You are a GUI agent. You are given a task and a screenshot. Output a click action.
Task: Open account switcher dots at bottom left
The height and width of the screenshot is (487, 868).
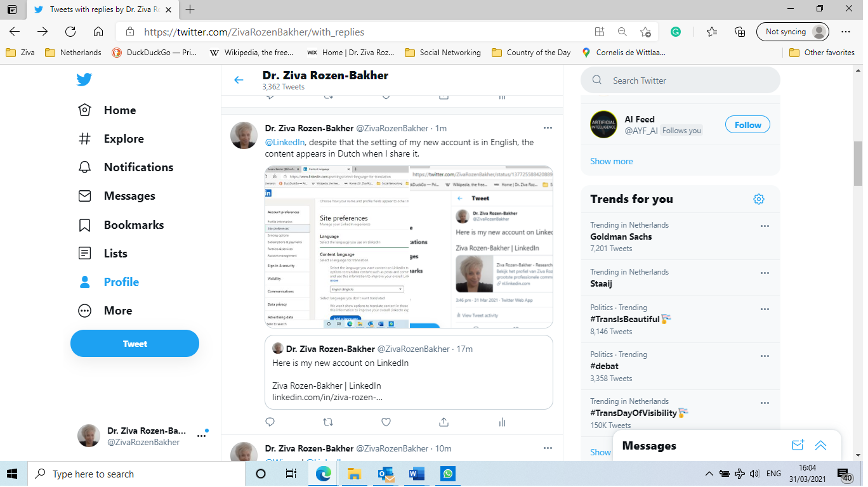point(202,436)
